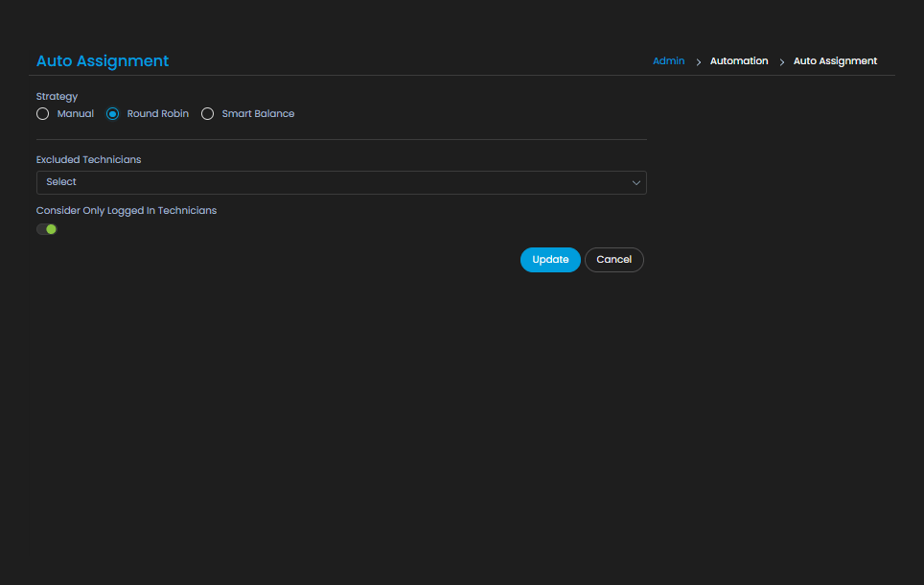Click the Auto Assignment page heading
This screenshot has width=924, height=585.
point(103,61)
